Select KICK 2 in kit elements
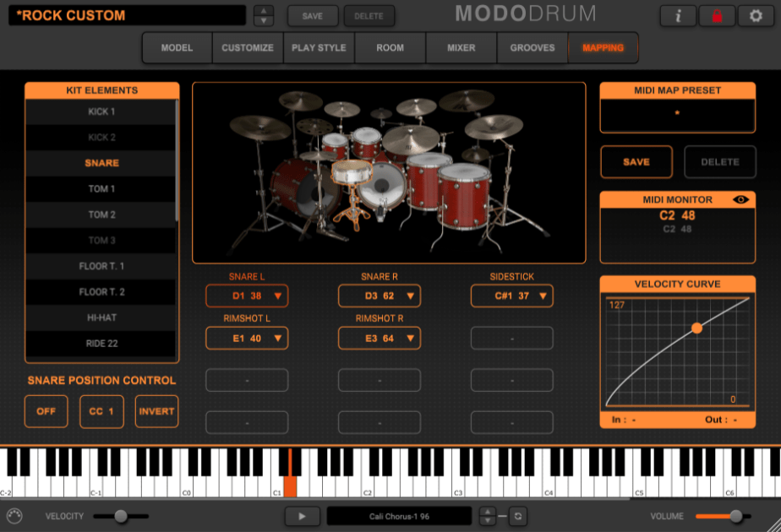781x532 pixels. point(101,138)
